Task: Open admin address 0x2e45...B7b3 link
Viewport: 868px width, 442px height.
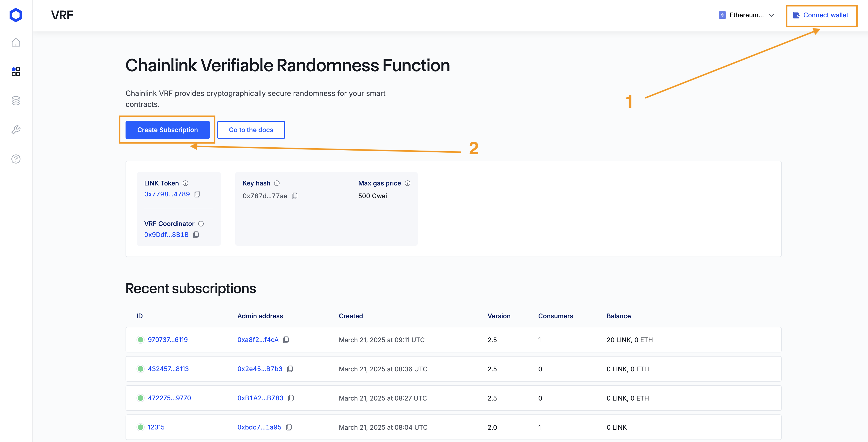Action: point(259,369)
